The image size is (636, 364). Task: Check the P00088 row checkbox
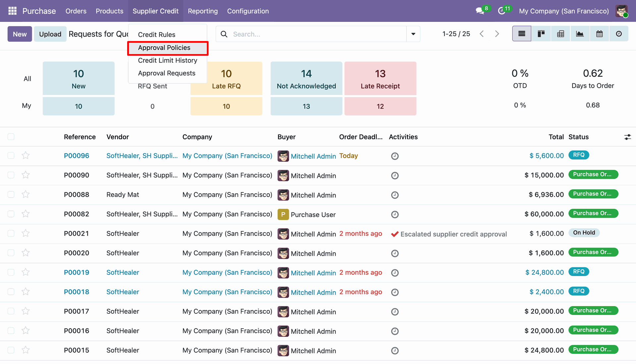(x=11, y=194)
